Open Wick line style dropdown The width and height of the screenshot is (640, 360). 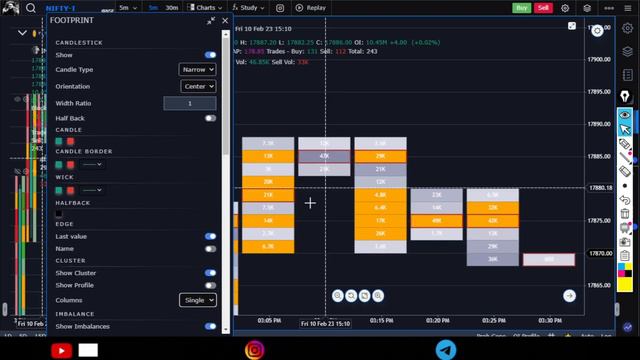92,190
